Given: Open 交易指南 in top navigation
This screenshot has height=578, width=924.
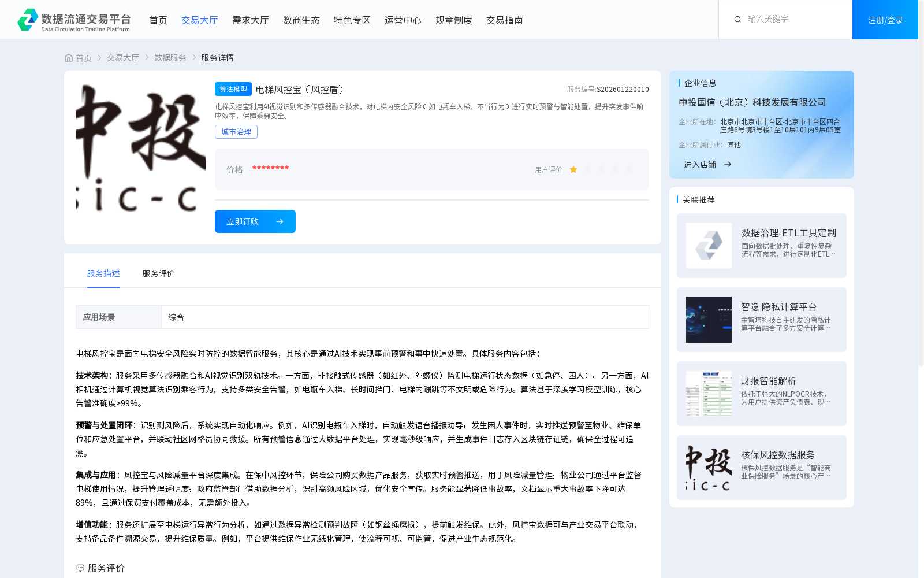Looking at the screenshot, I should coord(505,20).
